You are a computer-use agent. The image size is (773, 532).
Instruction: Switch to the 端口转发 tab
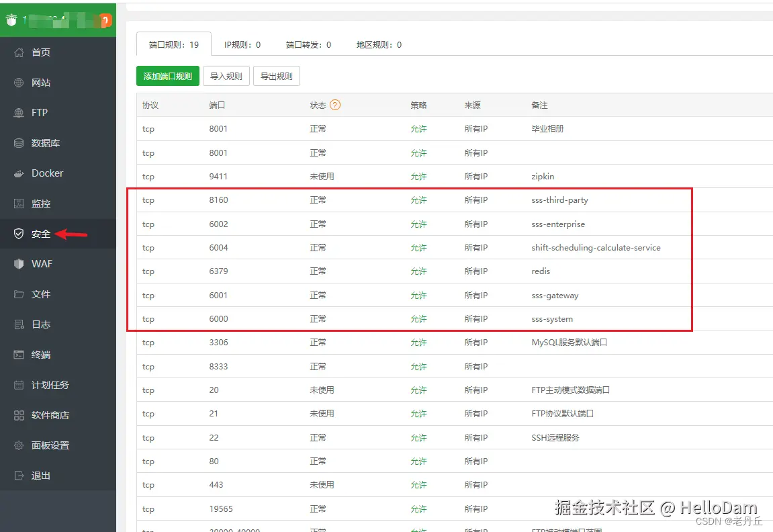[x=309, y=45]
